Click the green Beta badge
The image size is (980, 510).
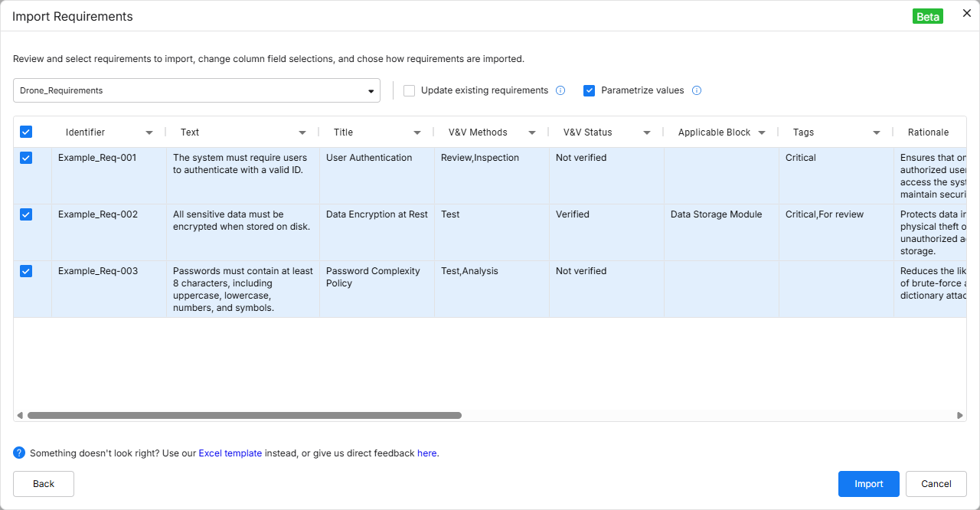click(928, 17)
